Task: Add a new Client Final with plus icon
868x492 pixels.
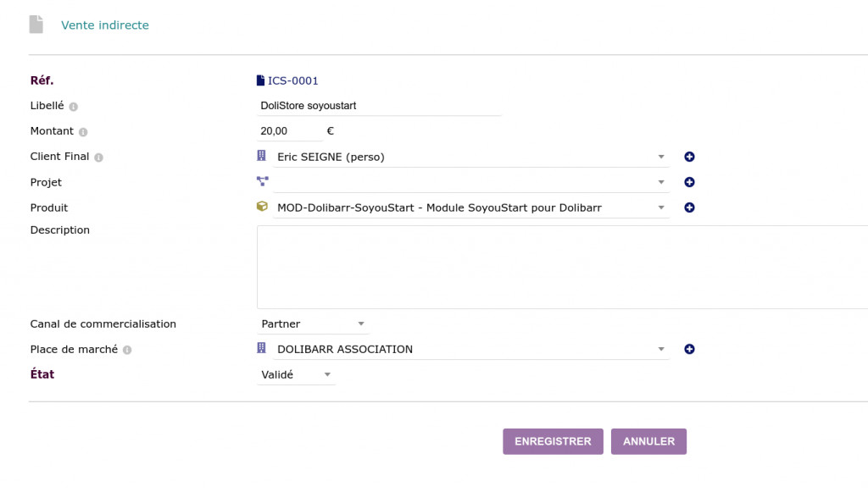Action: [x=689, y=157]
